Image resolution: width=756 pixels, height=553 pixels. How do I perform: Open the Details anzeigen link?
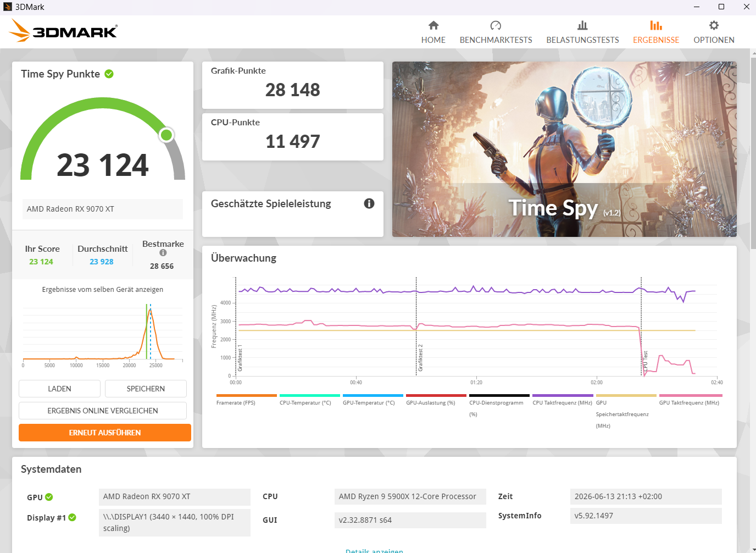coord(374,550)
